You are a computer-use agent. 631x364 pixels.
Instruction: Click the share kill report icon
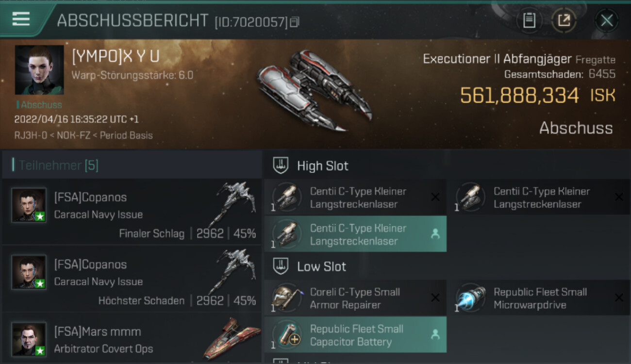[564, 20]
